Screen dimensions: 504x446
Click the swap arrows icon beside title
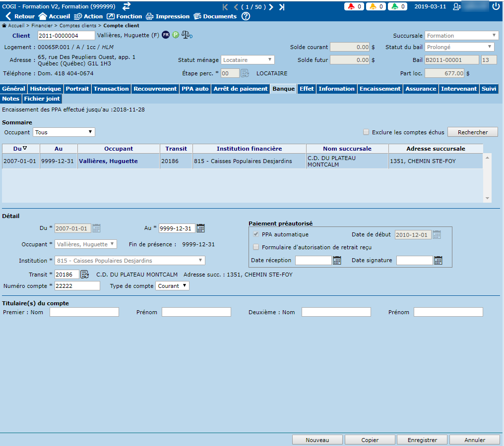click(126, 6)
